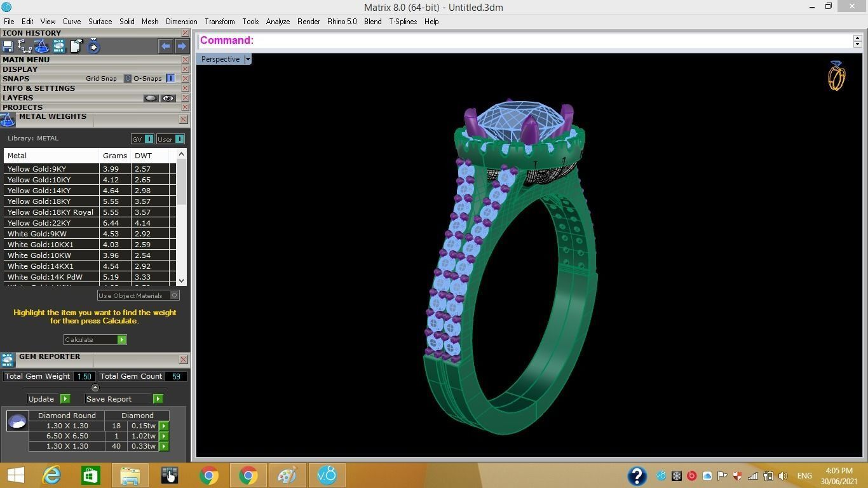868x488 pixels.
Task: Click the diamond gem thumbnail in Gem Reporter
Action: click(x=17, y=421)
